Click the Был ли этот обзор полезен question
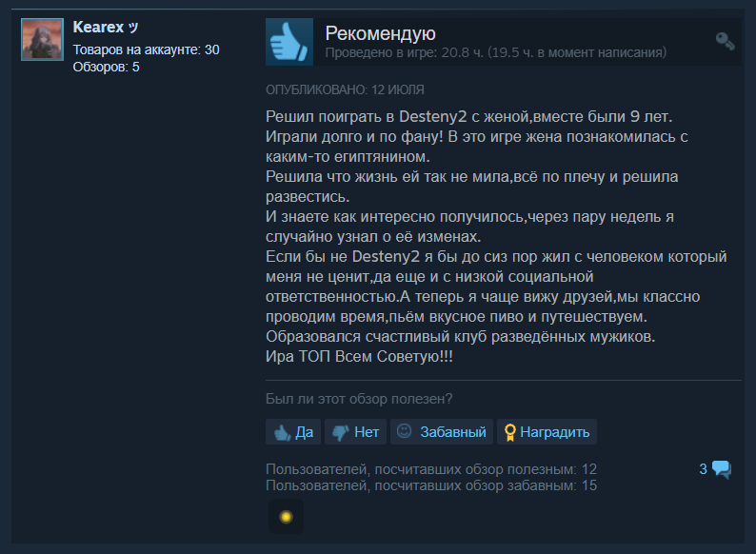The width and height of the screenshot is (756, 554). [359, 399]
